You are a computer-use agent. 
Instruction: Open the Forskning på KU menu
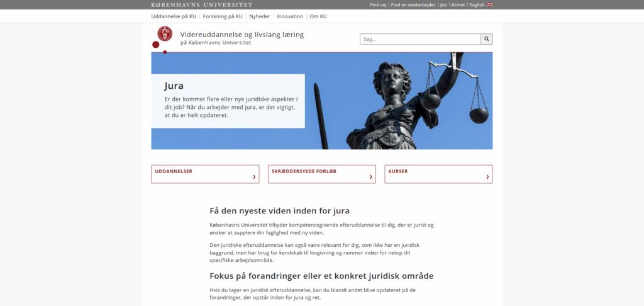click(x=223, y=16)
